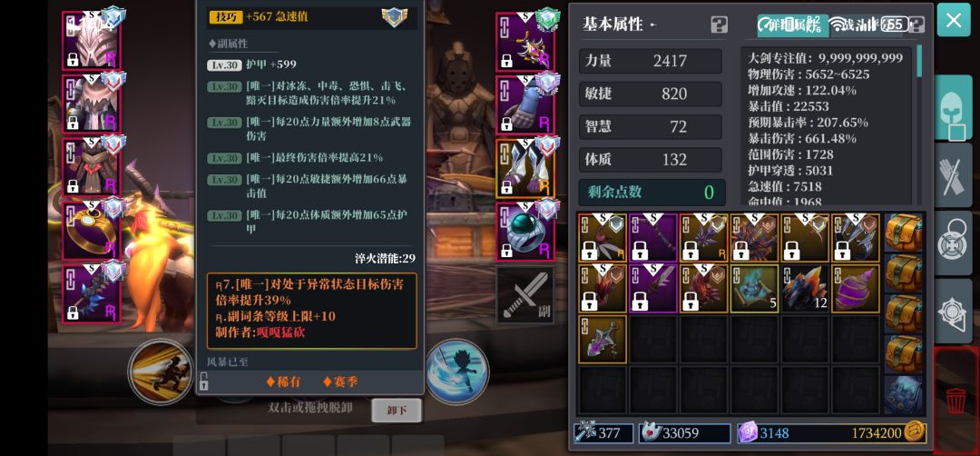Click the red trash can icon

coord(955,401)
